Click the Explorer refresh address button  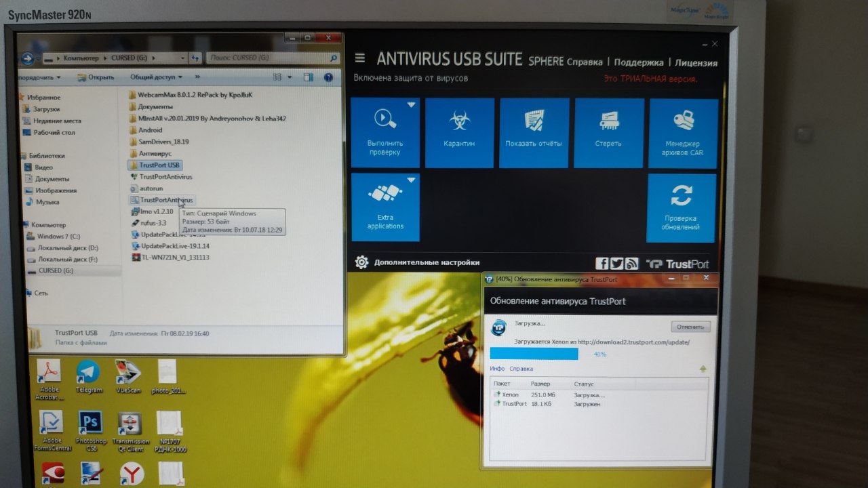click(195, 58)
